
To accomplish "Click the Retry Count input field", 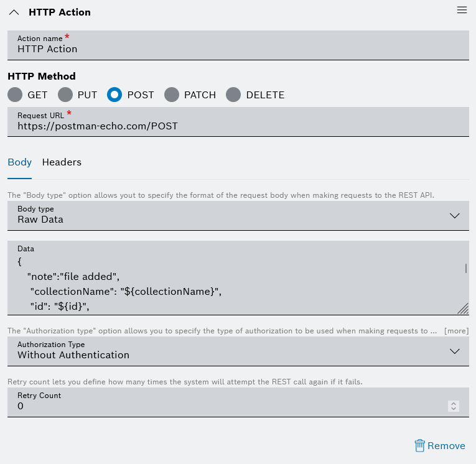I will [x=224, y=406].
